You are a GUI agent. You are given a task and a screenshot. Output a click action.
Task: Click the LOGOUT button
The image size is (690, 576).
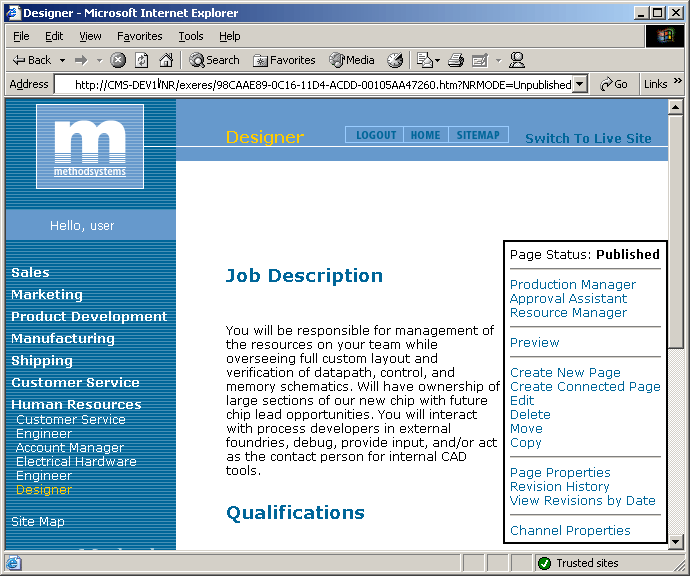[376, 135]
